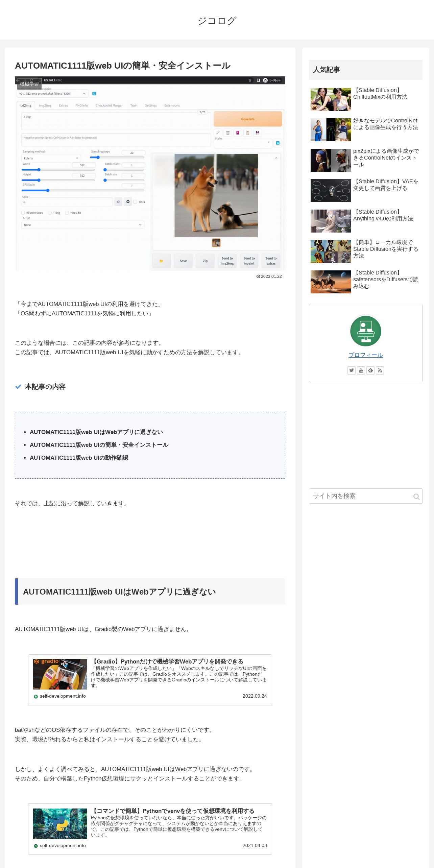Click the green profile avatar image

tap(366, 331)
